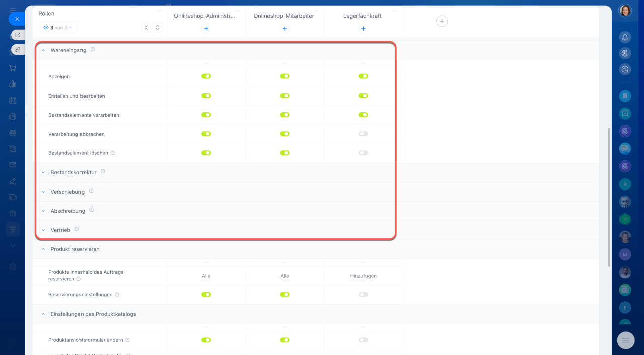
Task: Click help icon next to Wareneingang
Action: (x=93, y=49)
